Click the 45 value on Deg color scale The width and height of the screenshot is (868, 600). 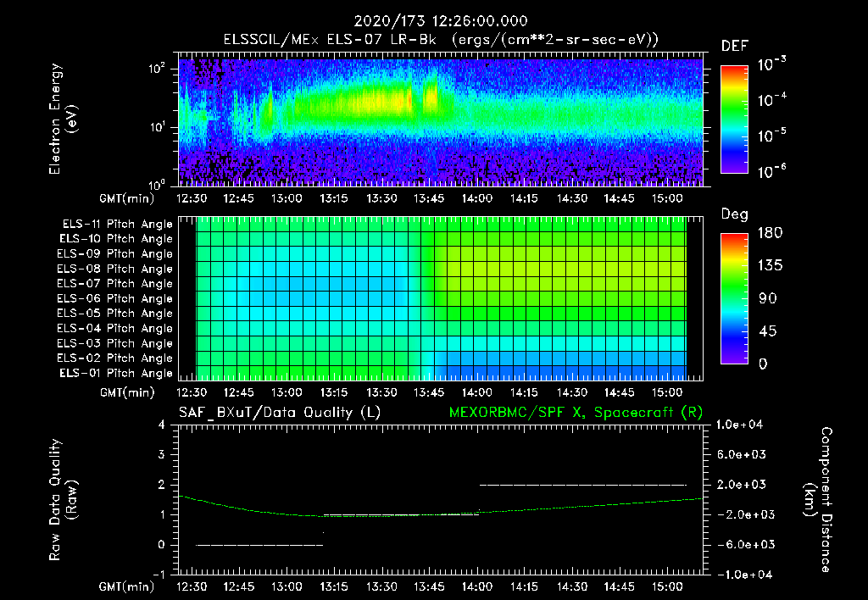pyautogui.click(x=768, y=331)
